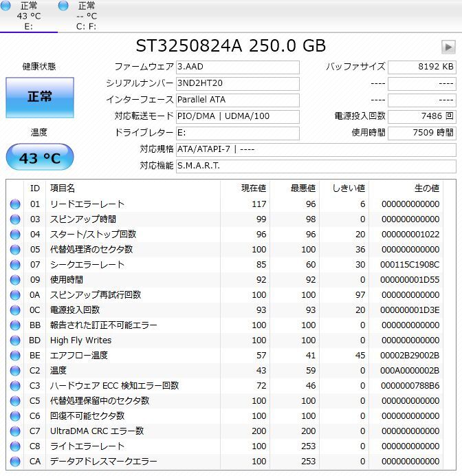Click status orb for データアドレスマークエラー row
This screenshot has width=462, height=476.
coord(15,462)
